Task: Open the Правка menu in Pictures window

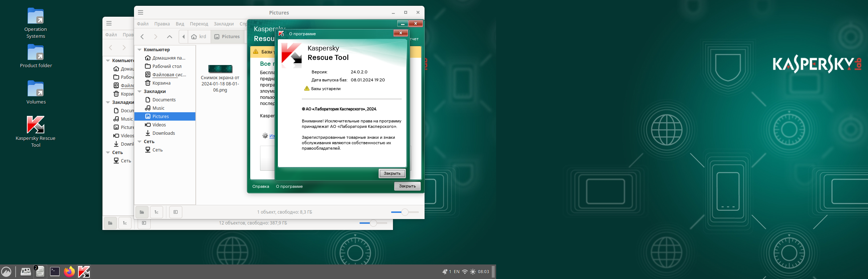Action: (162, 24)
